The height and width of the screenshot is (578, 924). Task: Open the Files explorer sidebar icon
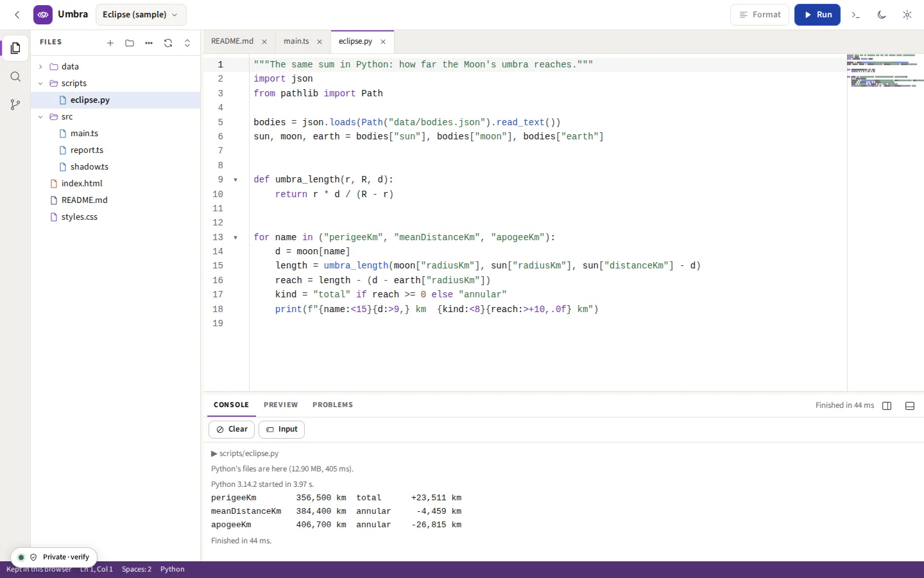(x=15, y=48)
